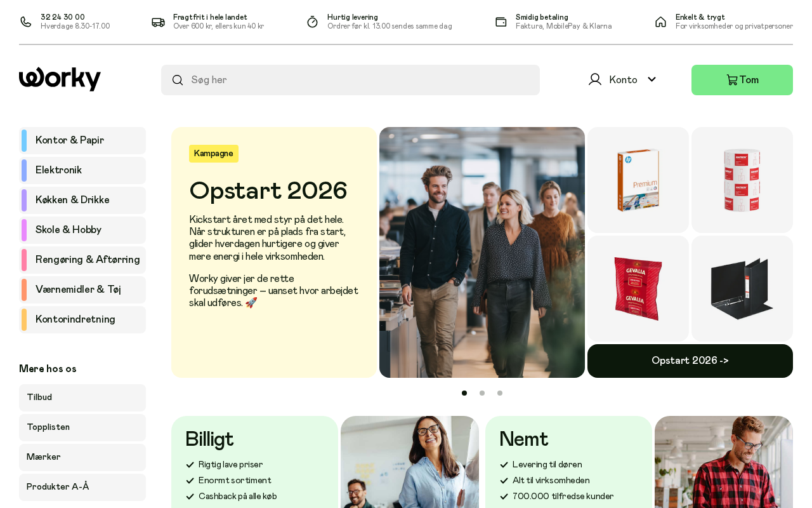Click the Opstart 2026 -> button
The height and width of the screenshot is (508, 812).
(x=690, y=361)
